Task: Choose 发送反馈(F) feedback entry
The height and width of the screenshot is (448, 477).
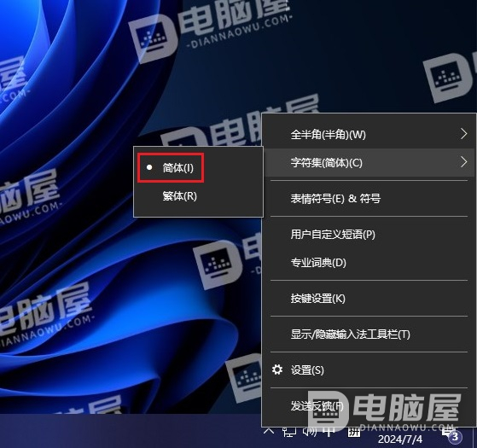Action: click(369, 405)
